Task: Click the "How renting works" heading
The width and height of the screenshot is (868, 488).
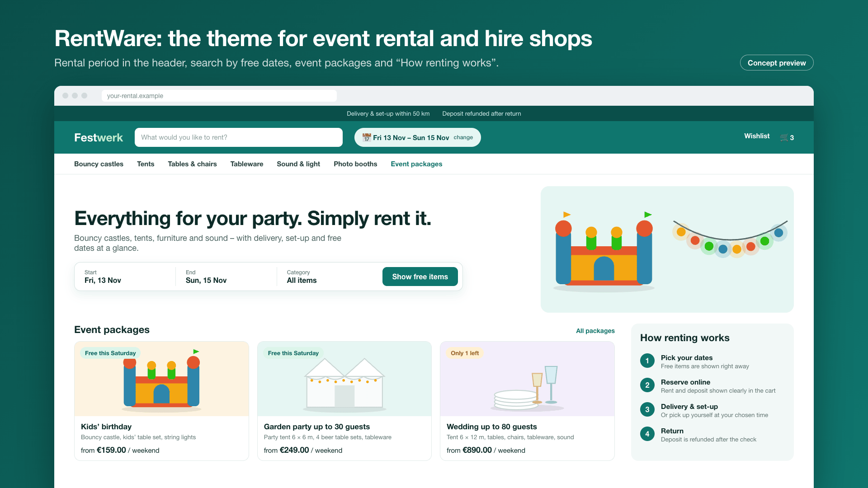Action: point(685,338)
